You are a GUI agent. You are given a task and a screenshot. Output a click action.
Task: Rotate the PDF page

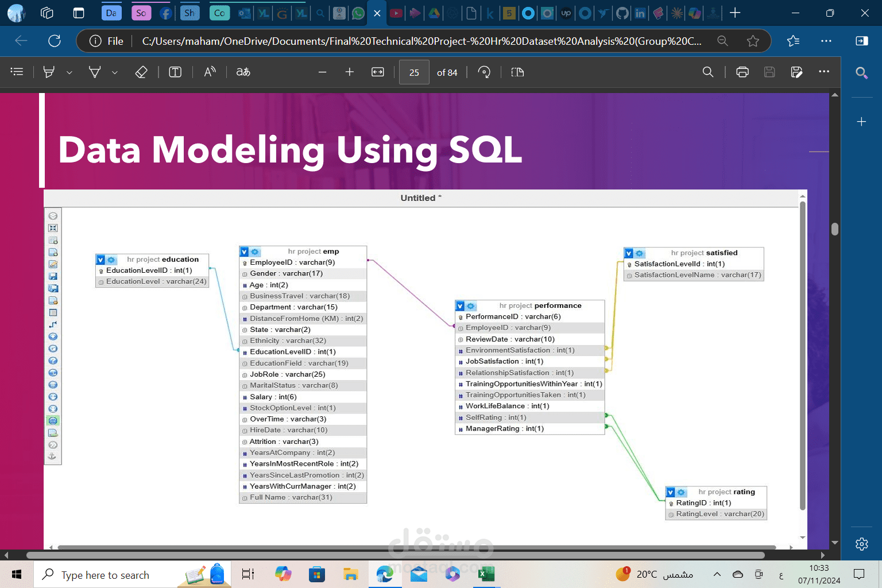484,72
